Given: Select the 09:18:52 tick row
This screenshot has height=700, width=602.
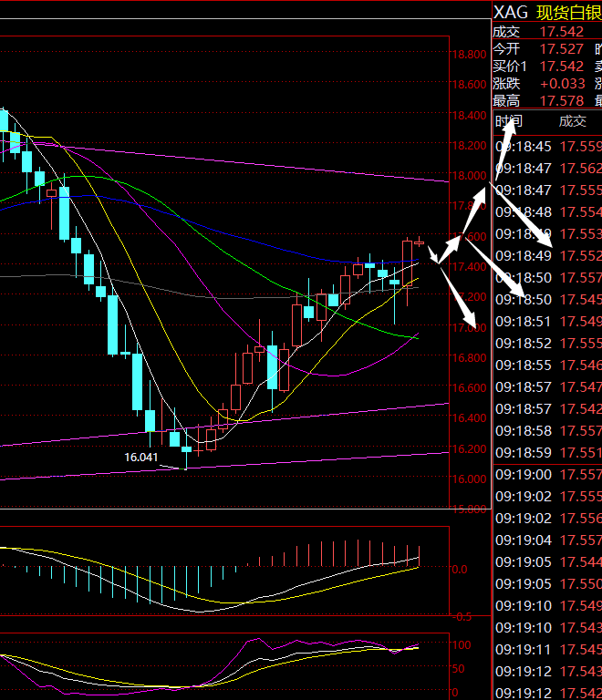Looking at the screenshot, I should click(545, 344).
